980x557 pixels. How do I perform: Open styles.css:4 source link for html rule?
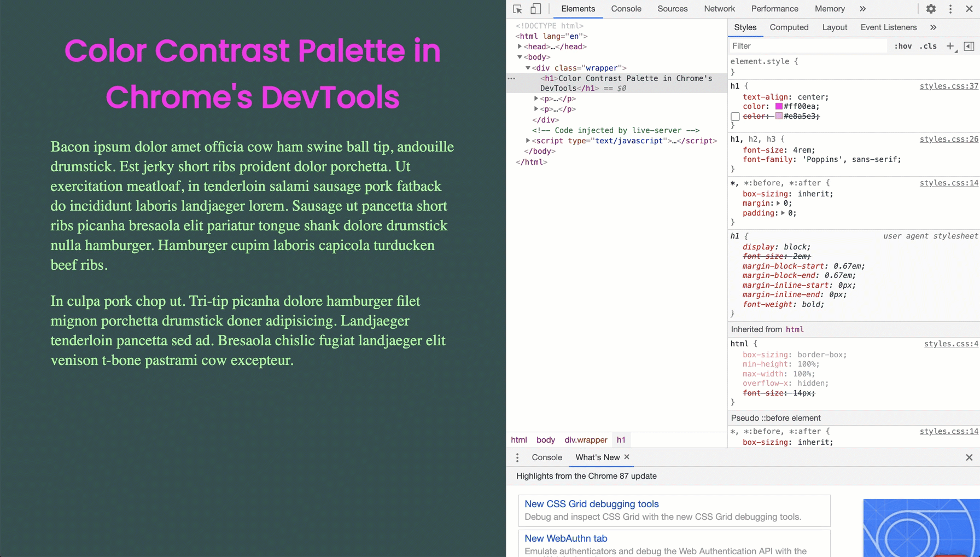(x=951, y=344)
